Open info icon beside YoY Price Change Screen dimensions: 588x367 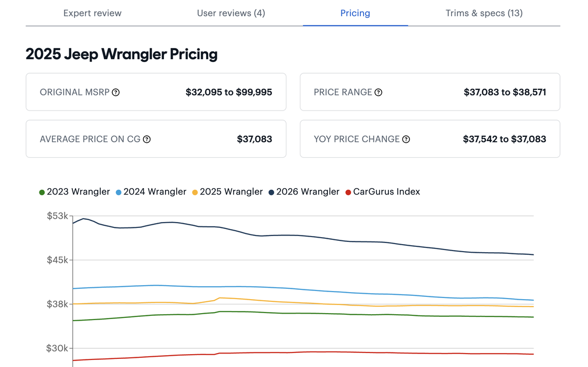tap(406, 140)
